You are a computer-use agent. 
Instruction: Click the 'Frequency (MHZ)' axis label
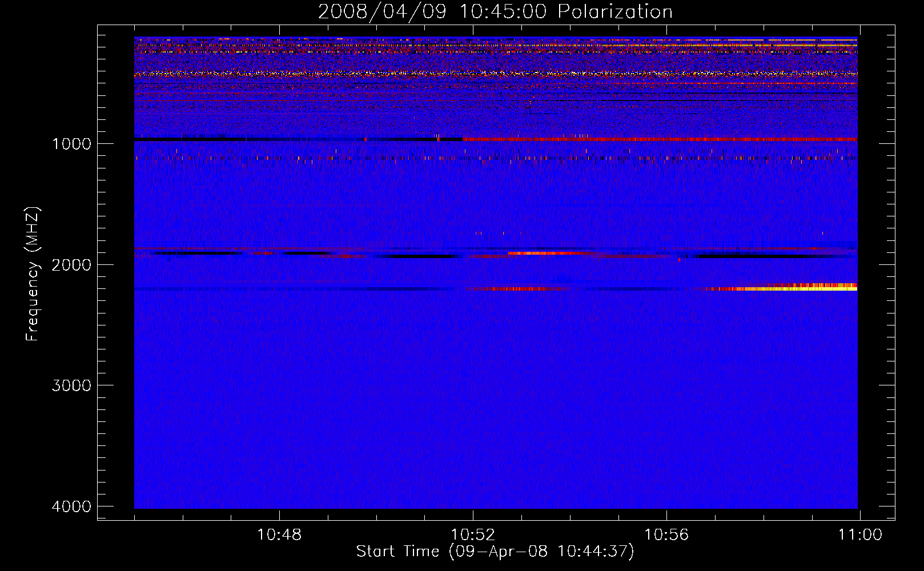[33, 274]
